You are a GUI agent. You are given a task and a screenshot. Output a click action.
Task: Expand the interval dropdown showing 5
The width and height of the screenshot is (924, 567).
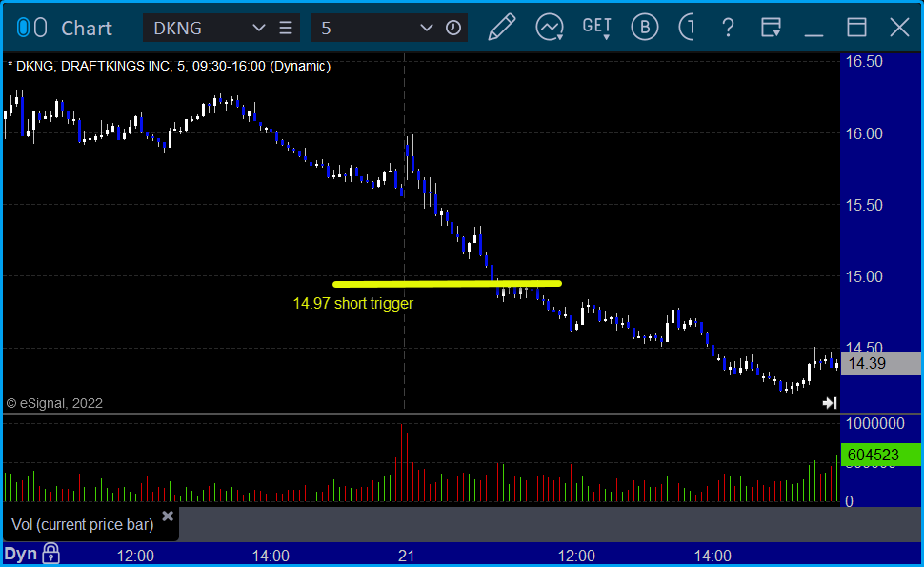point(426,28)
